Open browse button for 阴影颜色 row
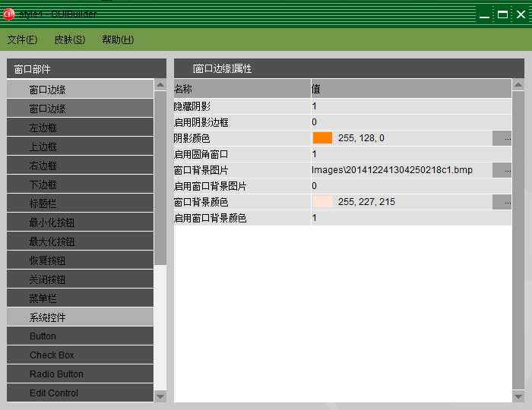This screenshot has height=410, width=532. (507, 138)
